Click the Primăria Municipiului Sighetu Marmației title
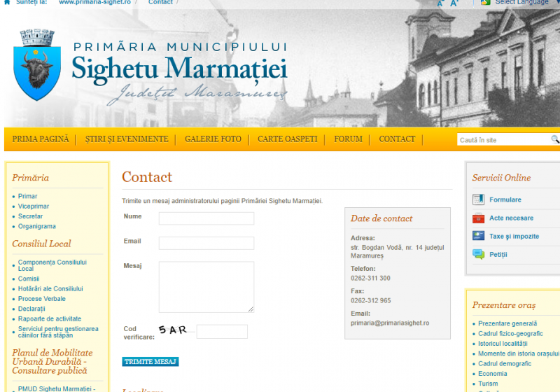The width and height of the screenshot is (560, 392). pyautogui.click(x=179, y=64)
